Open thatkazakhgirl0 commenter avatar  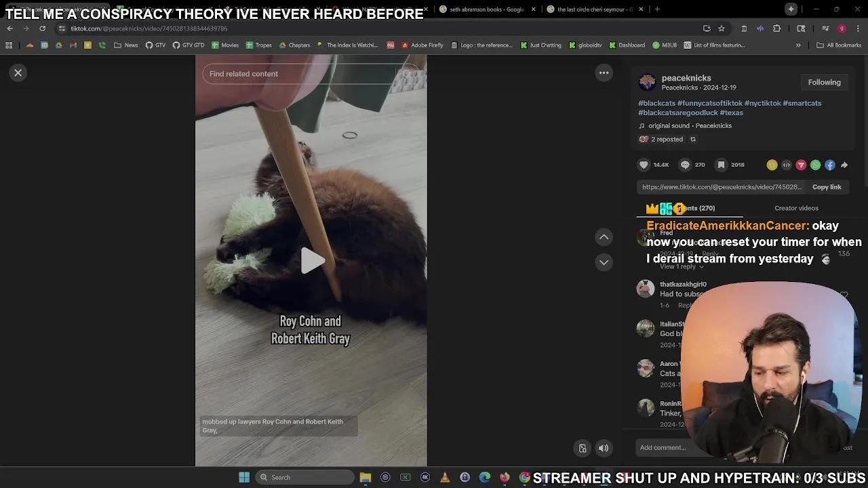click(x=646, y=289)
